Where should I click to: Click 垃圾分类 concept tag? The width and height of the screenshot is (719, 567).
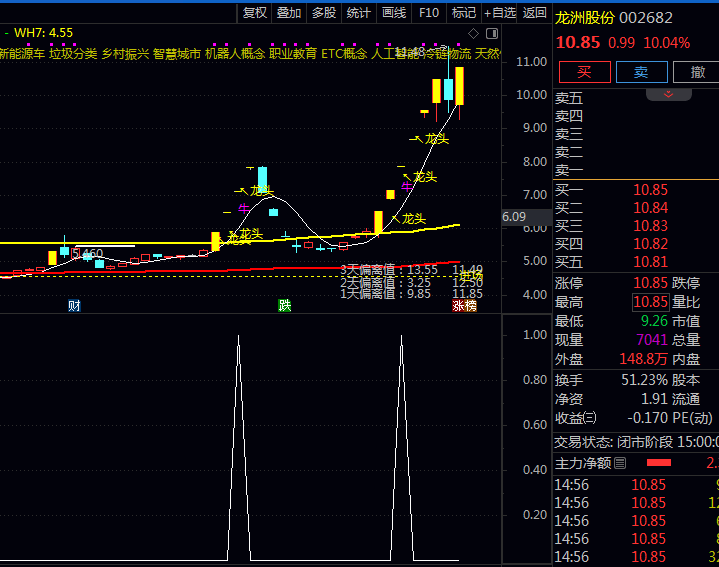(x=73, y=54)
